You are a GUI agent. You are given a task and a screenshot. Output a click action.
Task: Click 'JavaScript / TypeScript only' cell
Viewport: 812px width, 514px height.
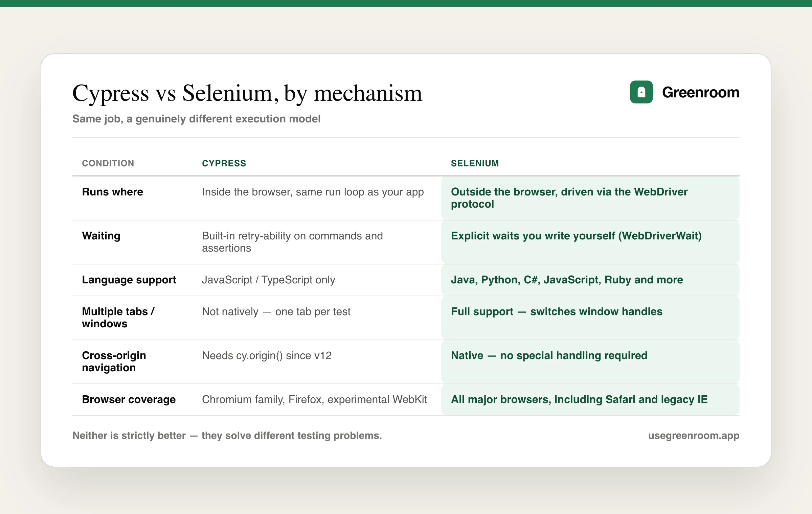[x=268, y=280]
